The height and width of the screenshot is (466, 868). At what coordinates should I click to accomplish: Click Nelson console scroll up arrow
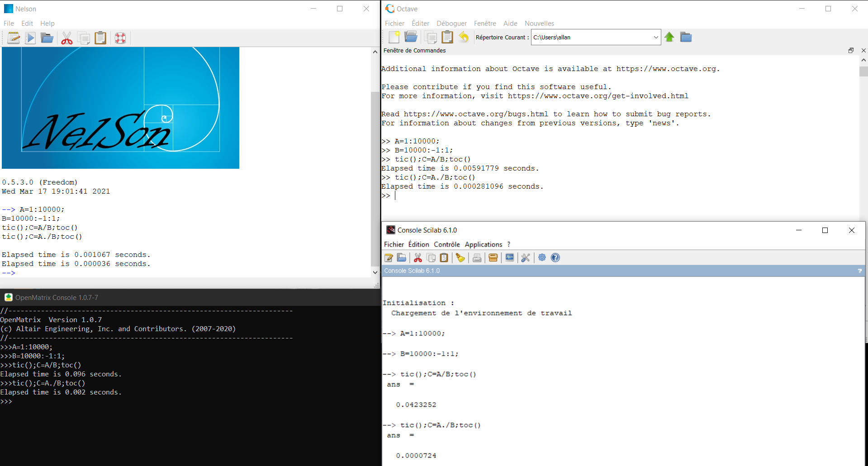(375, 52)
